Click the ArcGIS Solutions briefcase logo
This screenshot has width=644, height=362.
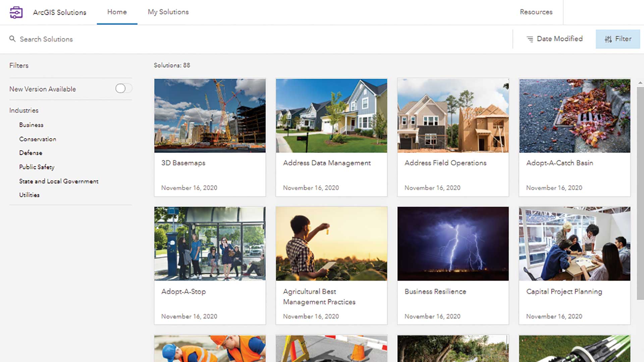(16, 12)
